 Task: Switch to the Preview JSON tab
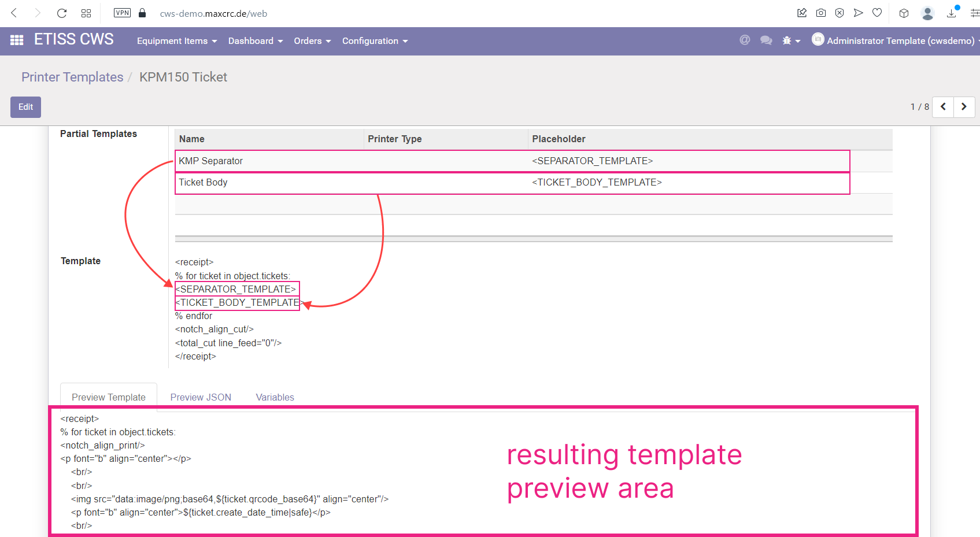tap(201, 397)
